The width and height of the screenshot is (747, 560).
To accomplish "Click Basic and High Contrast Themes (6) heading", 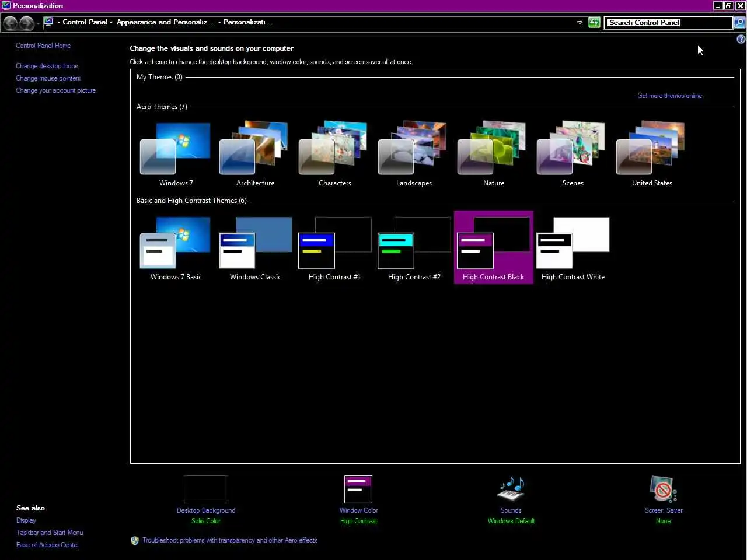I will click(191, 201).
